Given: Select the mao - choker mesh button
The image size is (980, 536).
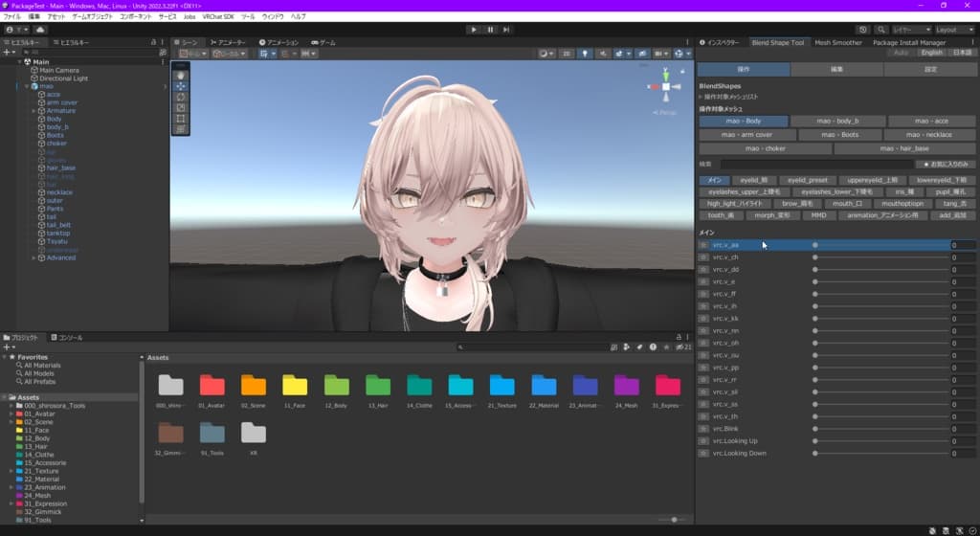Looking at the screenshot, I should coord(765,148).
